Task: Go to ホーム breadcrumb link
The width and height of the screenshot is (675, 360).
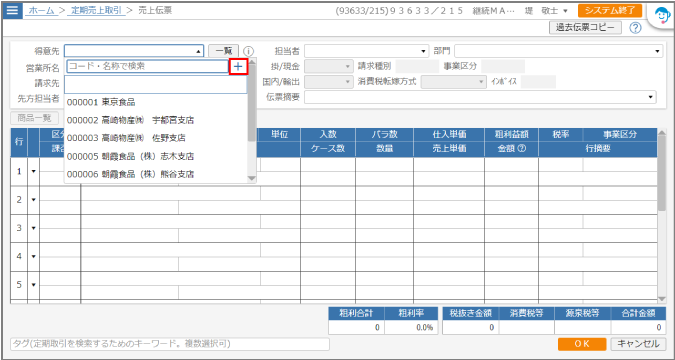Action: coord(42,10)
